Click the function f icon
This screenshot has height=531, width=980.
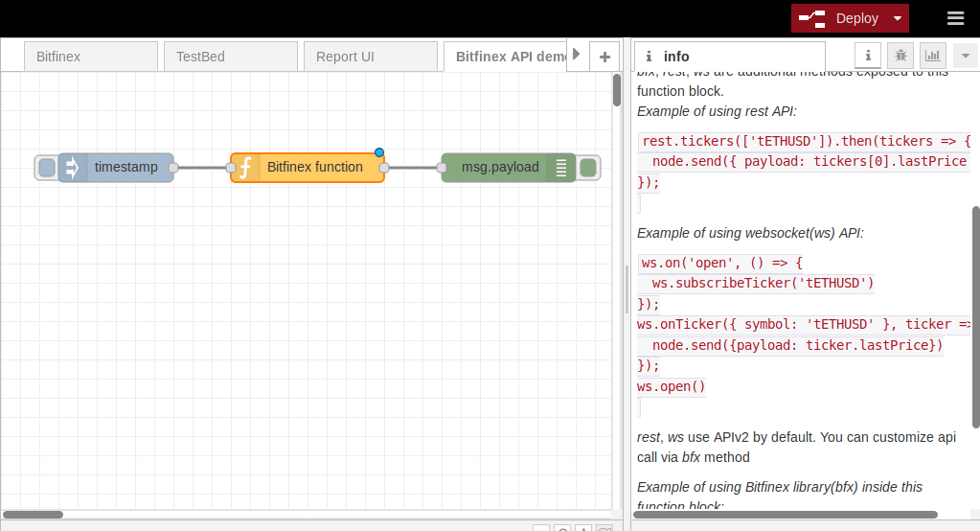click(x=245, y=168)
